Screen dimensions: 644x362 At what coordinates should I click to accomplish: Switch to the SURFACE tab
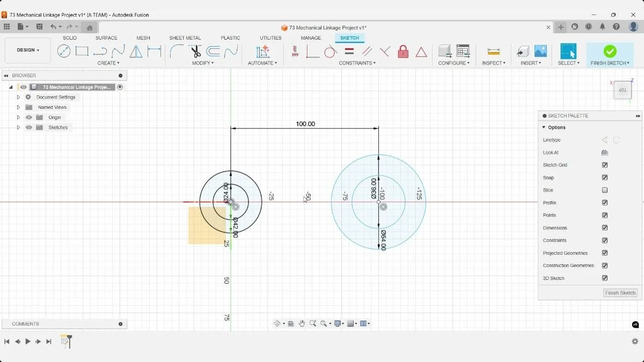pyautogui.click(x=106, y=38)
